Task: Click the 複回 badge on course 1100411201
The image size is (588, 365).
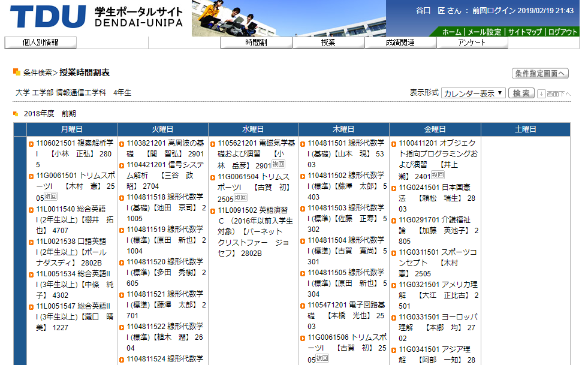Action: (x=438, y=174)
